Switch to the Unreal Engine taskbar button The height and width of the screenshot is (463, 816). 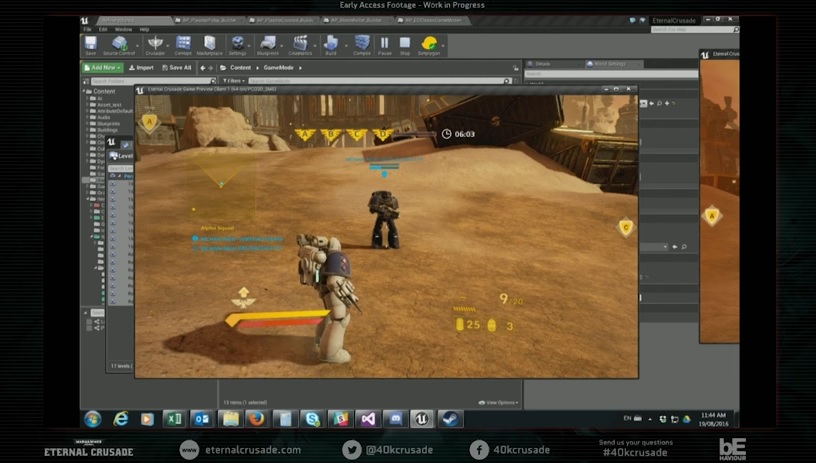coord(422,419)
